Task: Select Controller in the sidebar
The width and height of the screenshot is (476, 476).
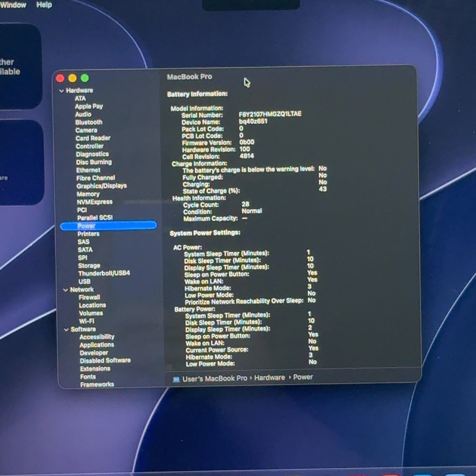Action: (90, 146)
